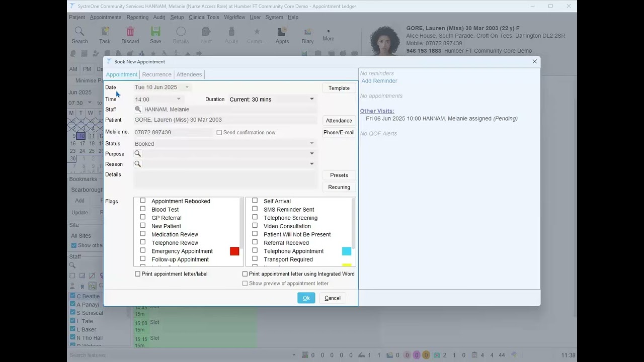Click the library books icon in status bar
Screen dimensions: 644x362
click(305, 355)
